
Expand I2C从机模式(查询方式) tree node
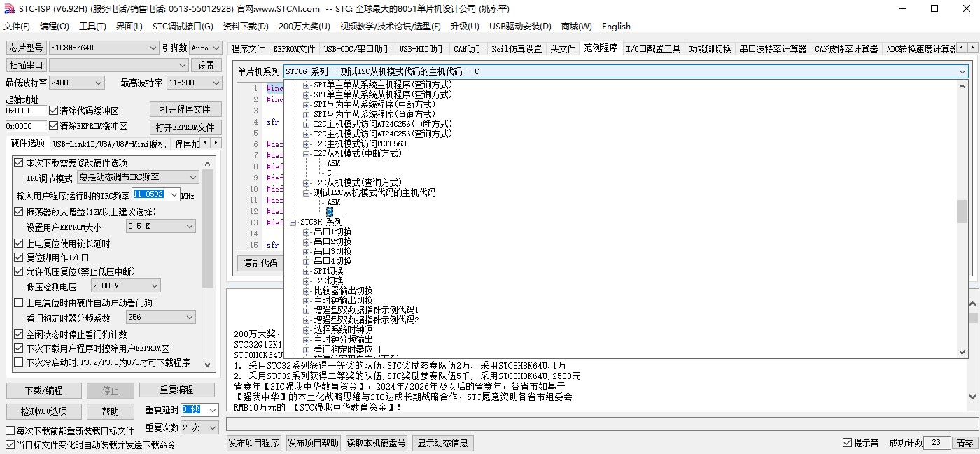(306, 183)
